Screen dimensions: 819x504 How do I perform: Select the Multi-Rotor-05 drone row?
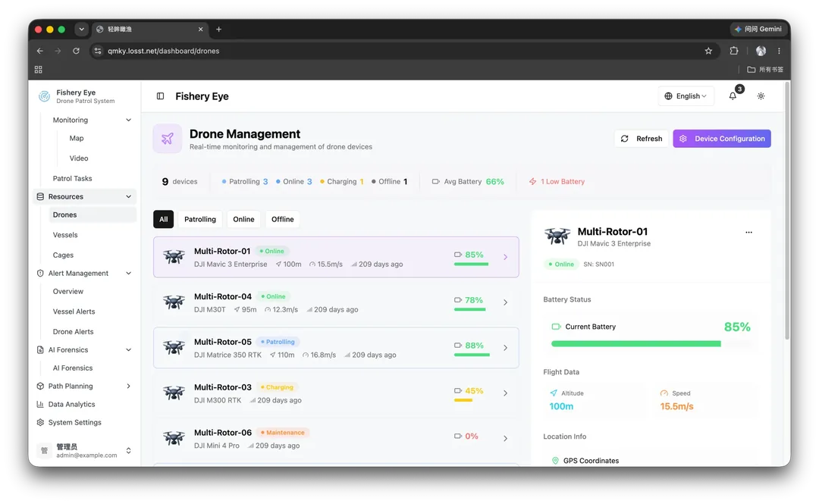click(336, 348)
